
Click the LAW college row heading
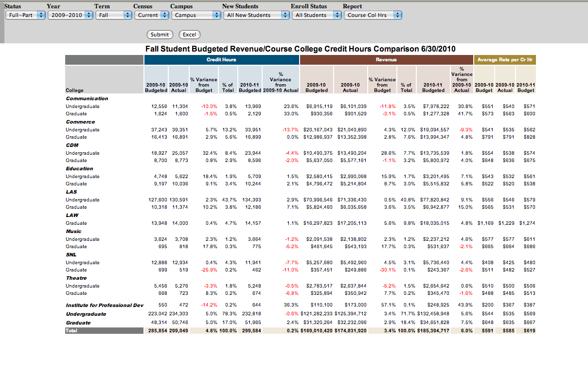click(x=72, y=215)
